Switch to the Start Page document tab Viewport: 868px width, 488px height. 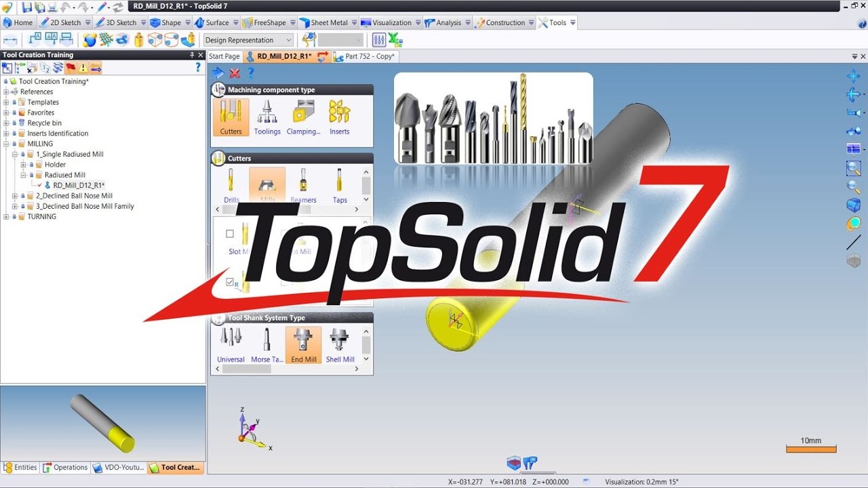tap(224, 56)
